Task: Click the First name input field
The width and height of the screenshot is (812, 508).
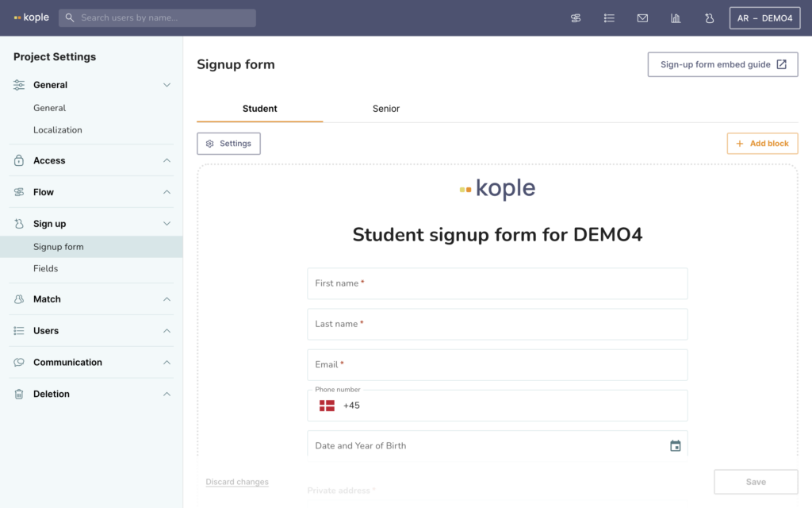Action: click(x=497, y=283)
